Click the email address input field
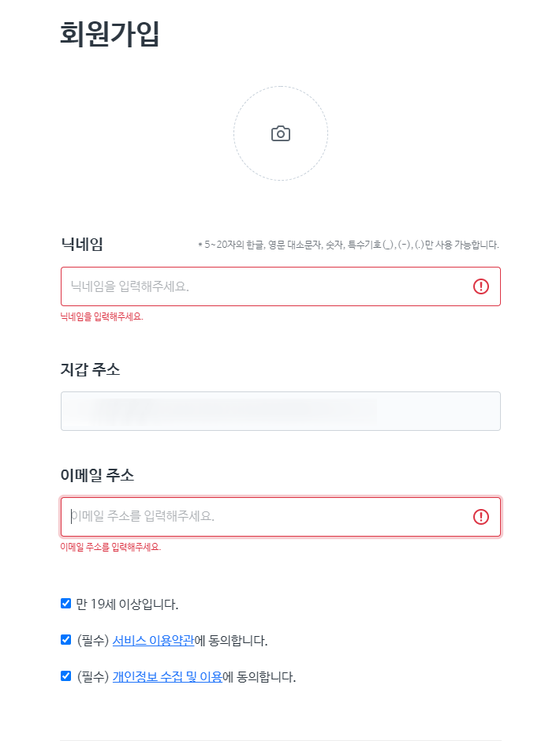 point(237,517)
